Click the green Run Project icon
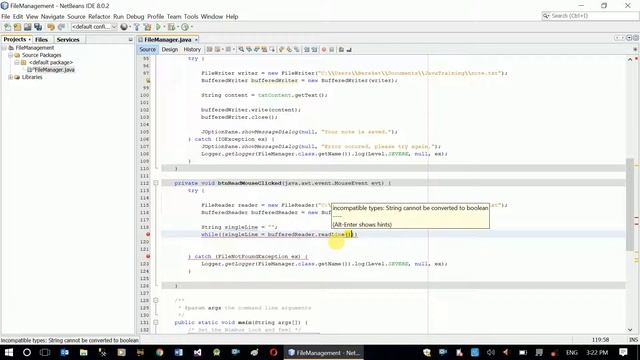The width and height of the screenshot is (640, 360). click(158, 27)
